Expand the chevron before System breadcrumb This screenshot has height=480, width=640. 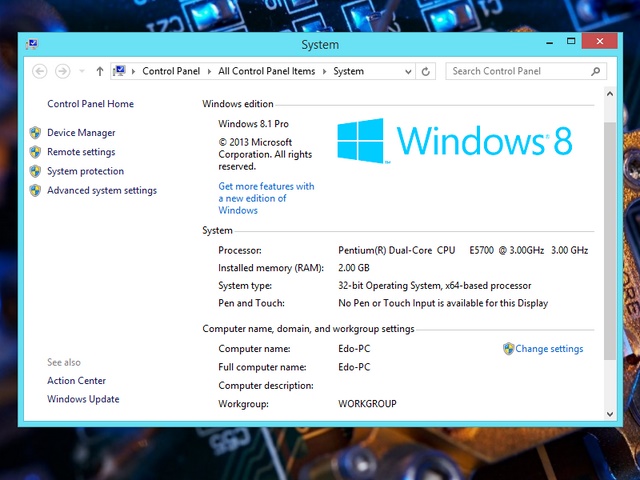coord(324,71)
